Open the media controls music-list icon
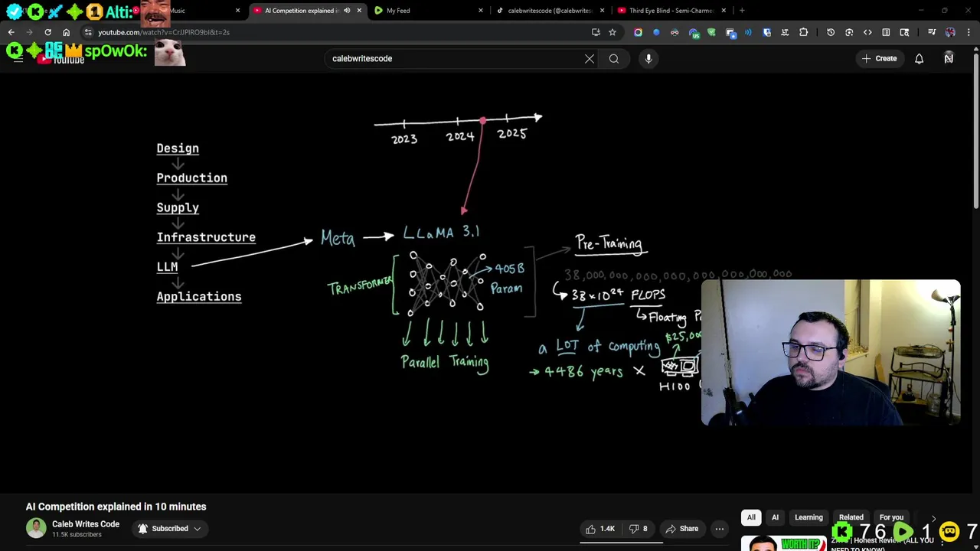Viewport: 980px width, 551px height. [932, 32]
